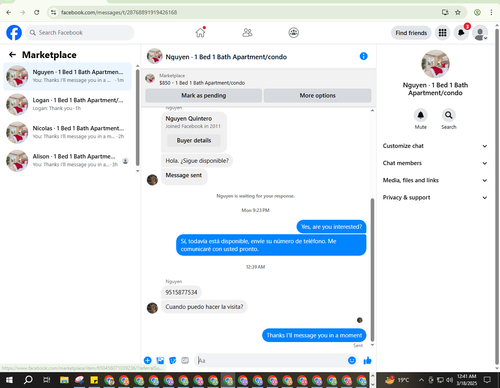Send a thumbs up like
Image resolution: width=500 pixels, height=388 pixels.
tap(367, 360)
